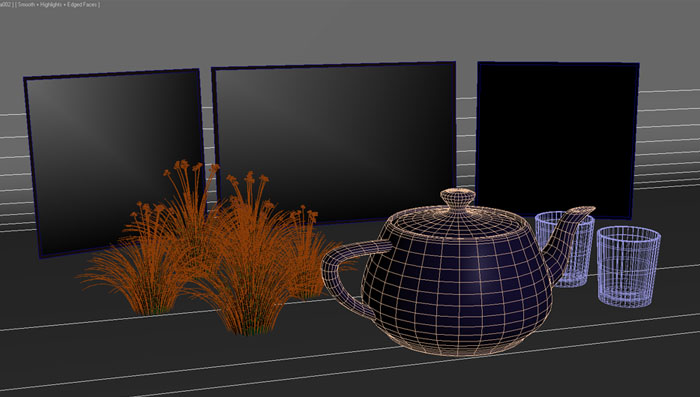Select the teapot lid knob
This screenshot has width=700, height=397.
458,199
